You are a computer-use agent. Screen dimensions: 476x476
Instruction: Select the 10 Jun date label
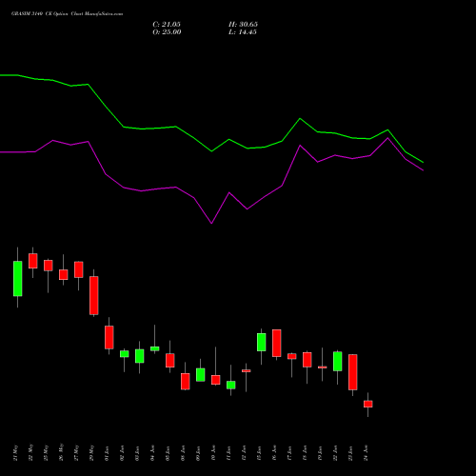214,453
